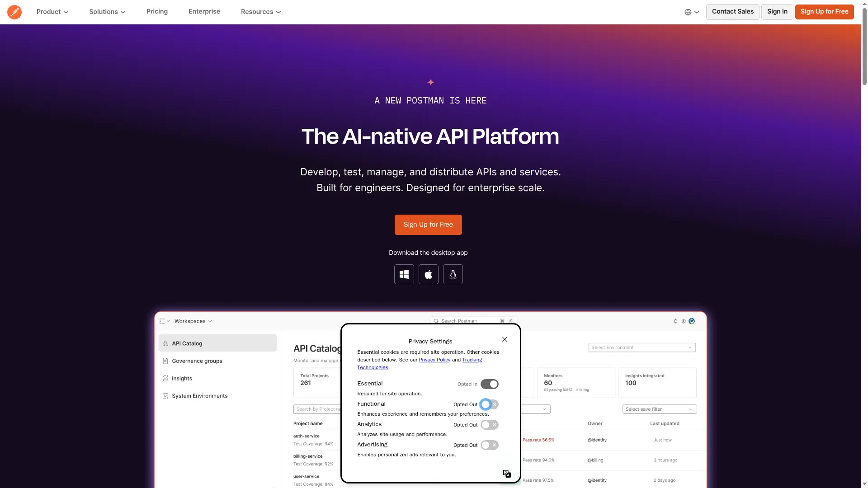
Task: Open the Select save filter dropdown
Action: (660, 409)
